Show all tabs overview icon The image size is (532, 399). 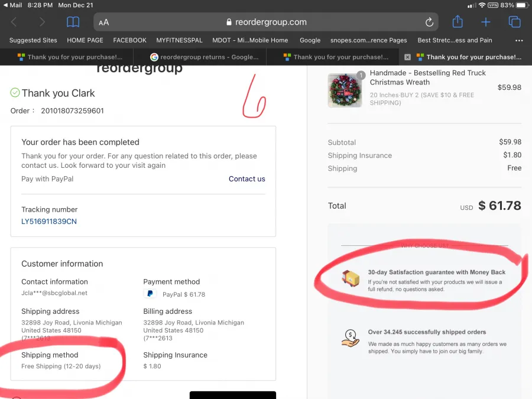coord(514,22)
